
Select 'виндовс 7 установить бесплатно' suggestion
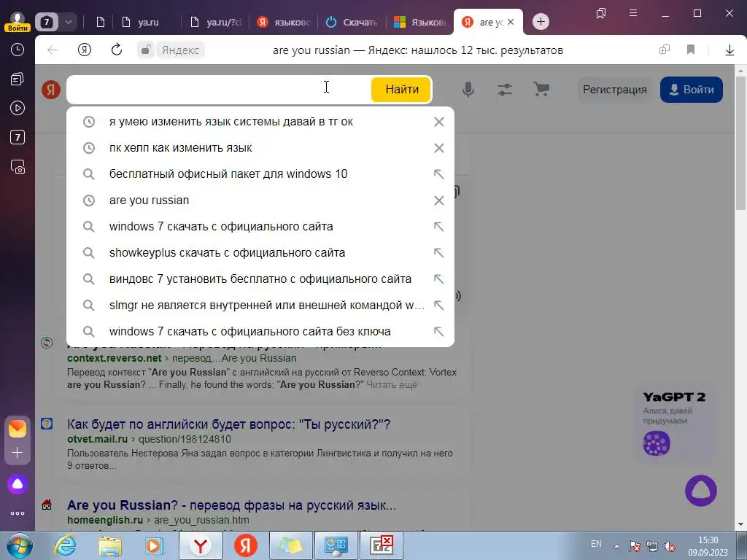260,279
